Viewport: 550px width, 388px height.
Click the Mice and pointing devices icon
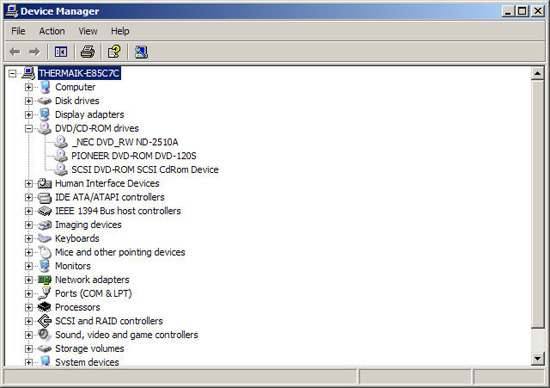click(45, 252)
